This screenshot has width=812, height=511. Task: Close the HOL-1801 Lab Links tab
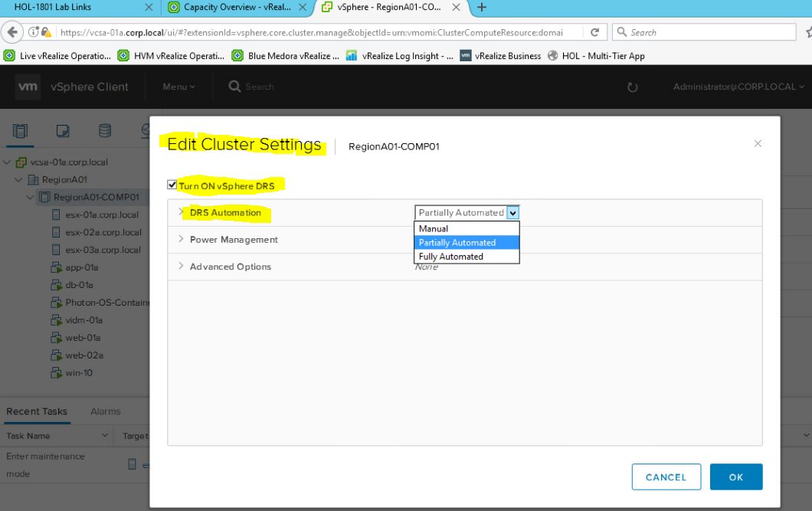[149, 7]
